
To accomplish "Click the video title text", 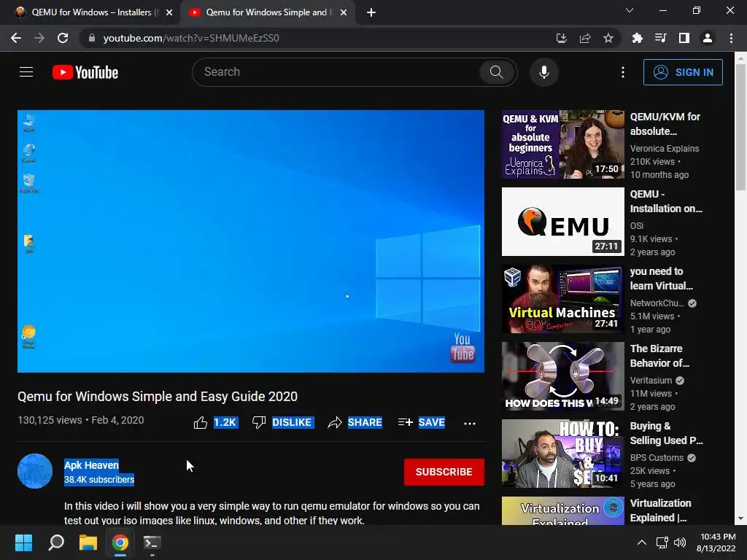I will coord(158,397).
